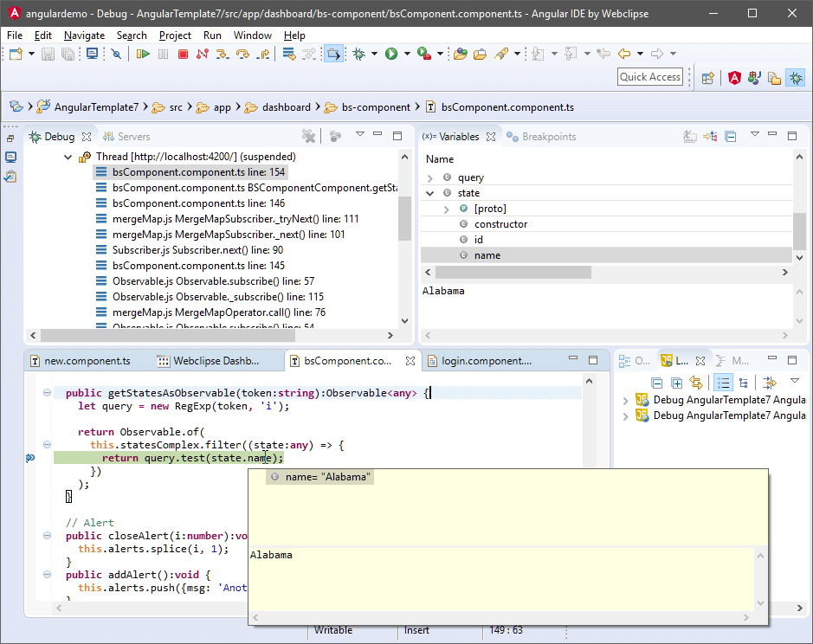Open the Window menu
813x644 pixels.
[253, 35]
